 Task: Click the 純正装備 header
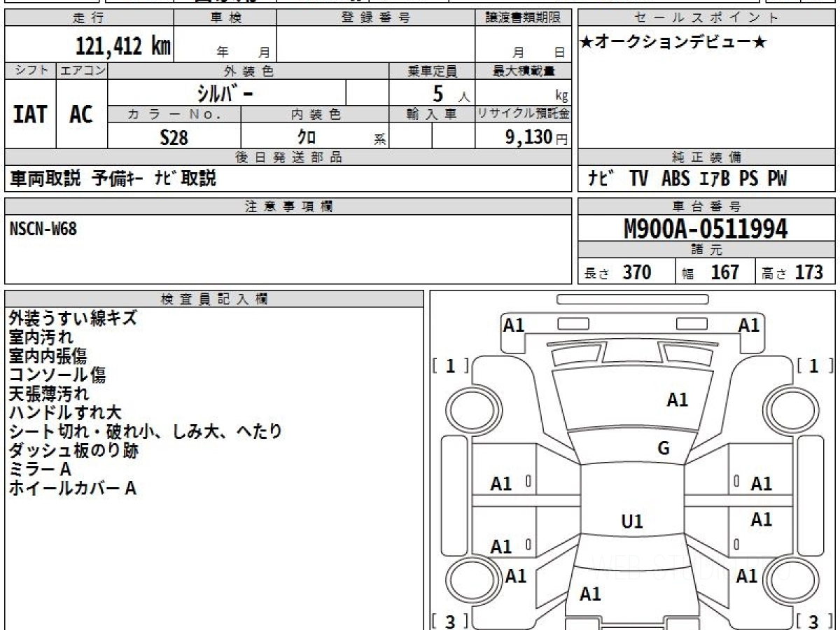point(706,157)
